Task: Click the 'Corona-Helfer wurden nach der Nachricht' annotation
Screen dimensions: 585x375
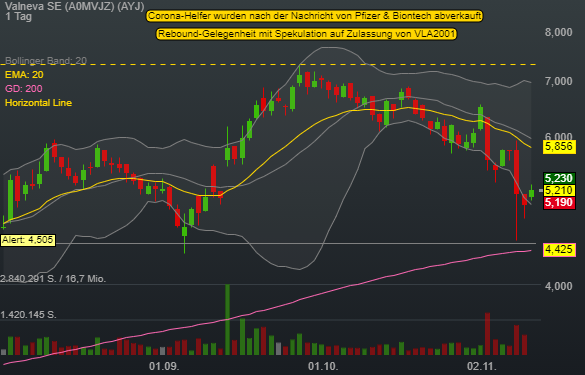Action: (x=315, y=16)
